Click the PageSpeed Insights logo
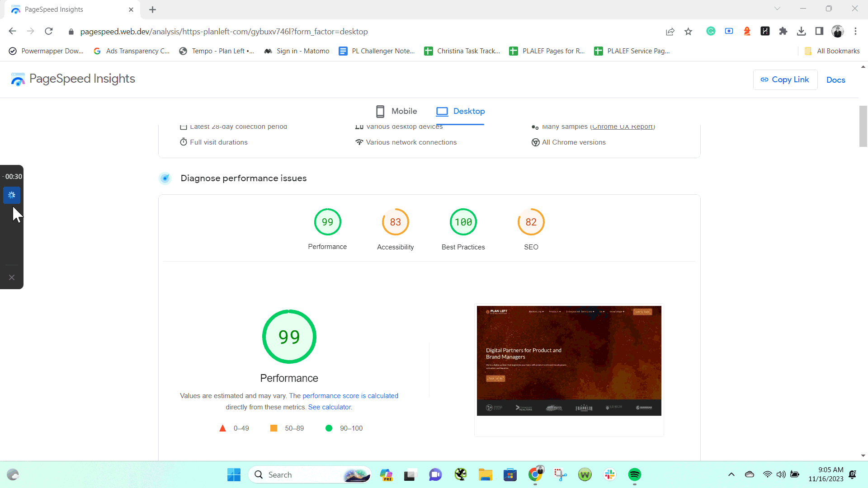This screenshot has width=868, height=488. (x=73, y=79)
